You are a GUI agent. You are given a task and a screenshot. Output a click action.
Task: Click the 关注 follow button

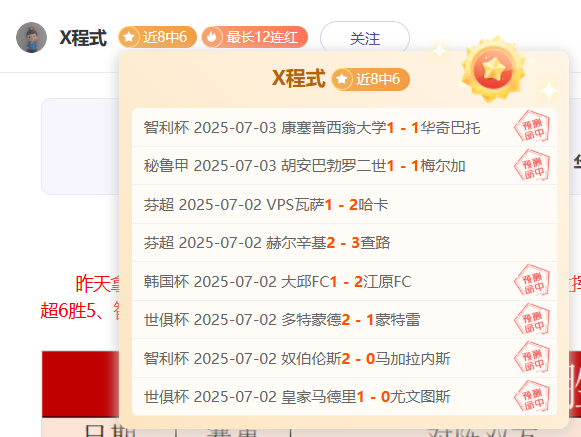coord(365,38)
